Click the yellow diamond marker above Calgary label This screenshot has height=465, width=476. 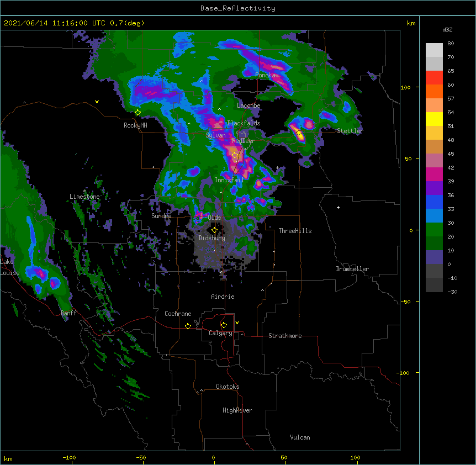[x=224, y=325]
